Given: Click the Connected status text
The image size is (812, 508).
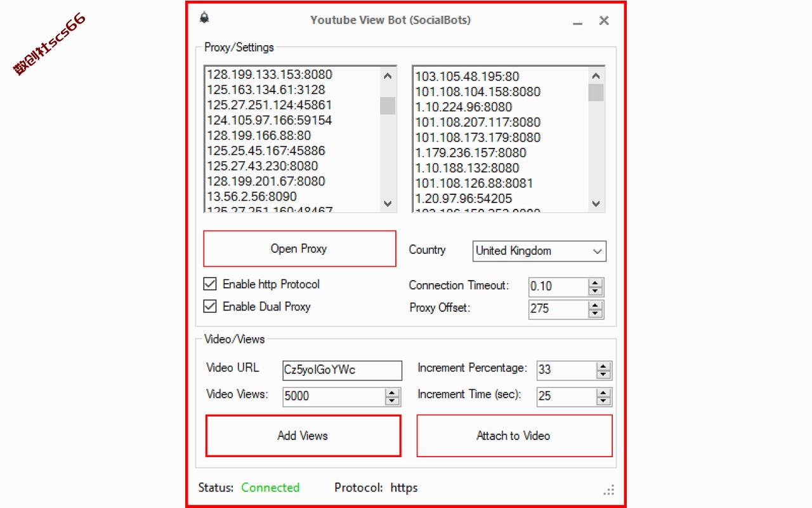Looking at the screenshot, I should coord(270,488).
